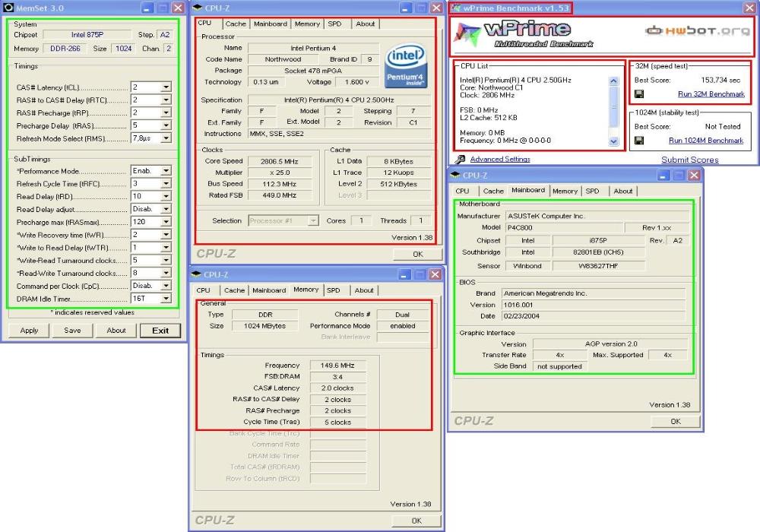Open the About tab in top CPU-Z window
The height and width of the screenshot is (532, 760).
tap(365, 24)
